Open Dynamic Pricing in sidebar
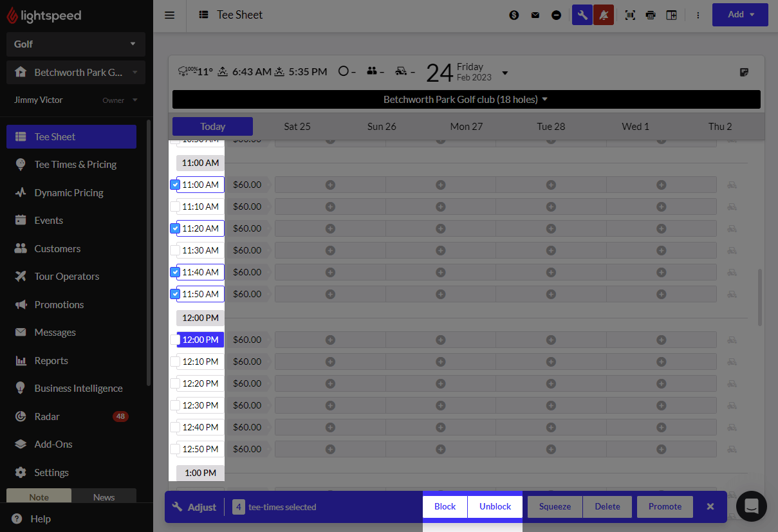This screenshot has width=778, height=532. (x=71, y=192)
